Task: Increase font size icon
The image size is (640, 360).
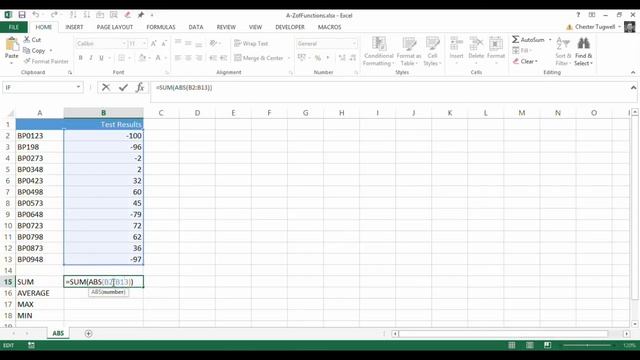Action: [x=153, y=43]
